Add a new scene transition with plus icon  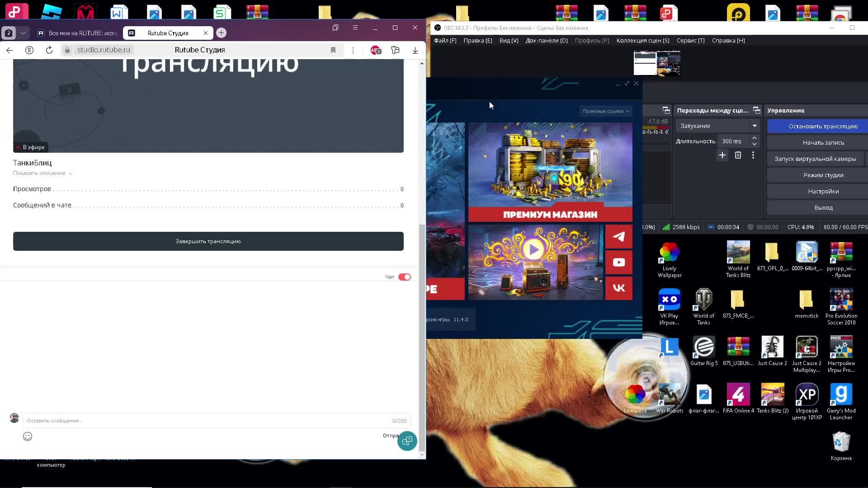click(x=722, y=155)
